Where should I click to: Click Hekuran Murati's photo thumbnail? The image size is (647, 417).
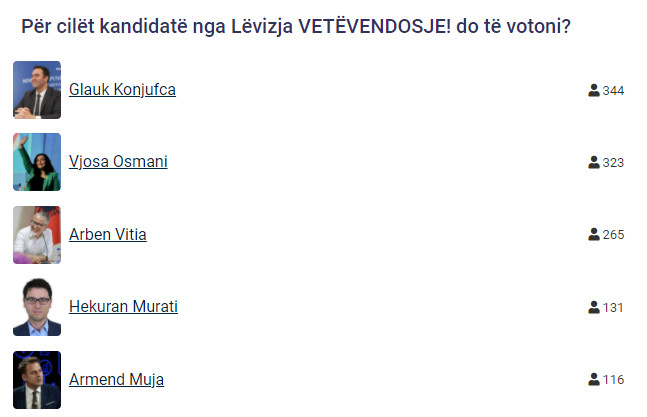[x=37, y=307]
